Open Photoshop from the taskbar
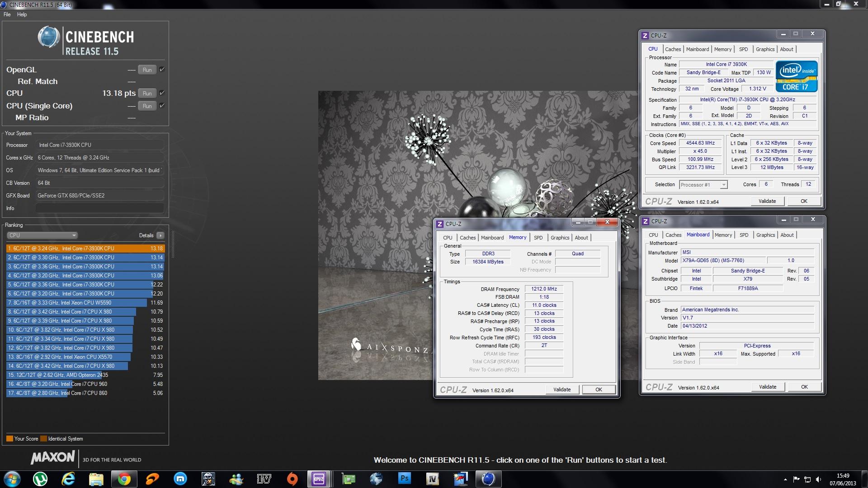The height and width of the screenshot is (488, 868). 405,479
